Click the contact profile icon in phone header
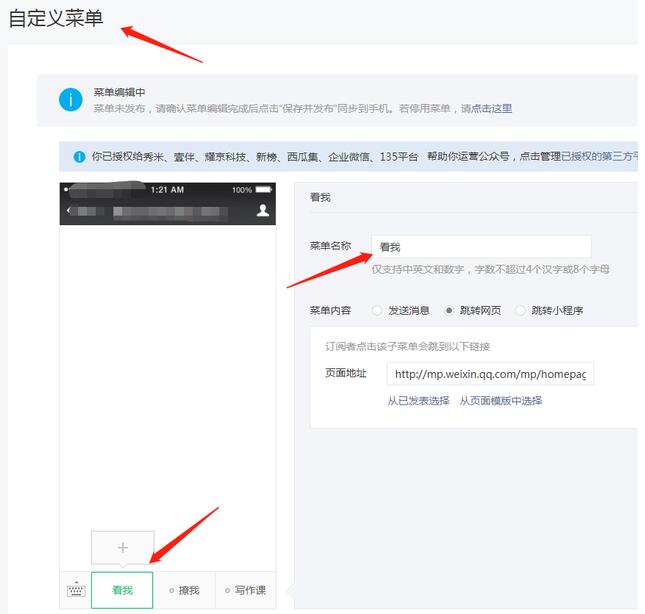 click(x=263, y=210)
